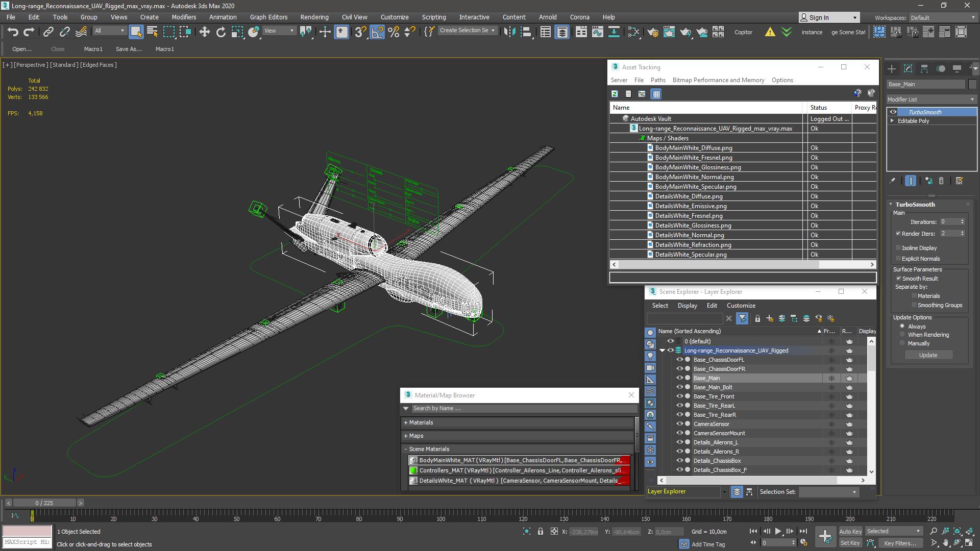Screen dimensions: 980x551
Task: Hide CameraSensor object via eye icon
Action: click(679, 424)
